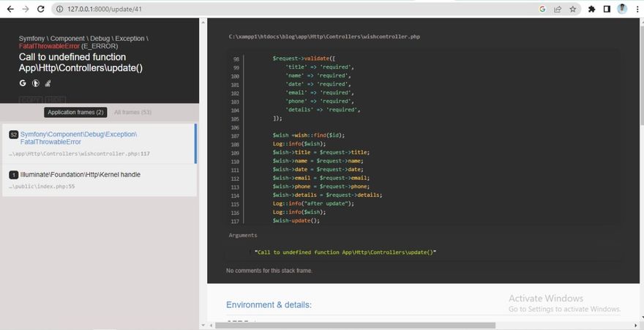Switch to All frames (53) tab
Viewport: 644px width, 330px height.
pyautogui.click(x=132, y=112)
